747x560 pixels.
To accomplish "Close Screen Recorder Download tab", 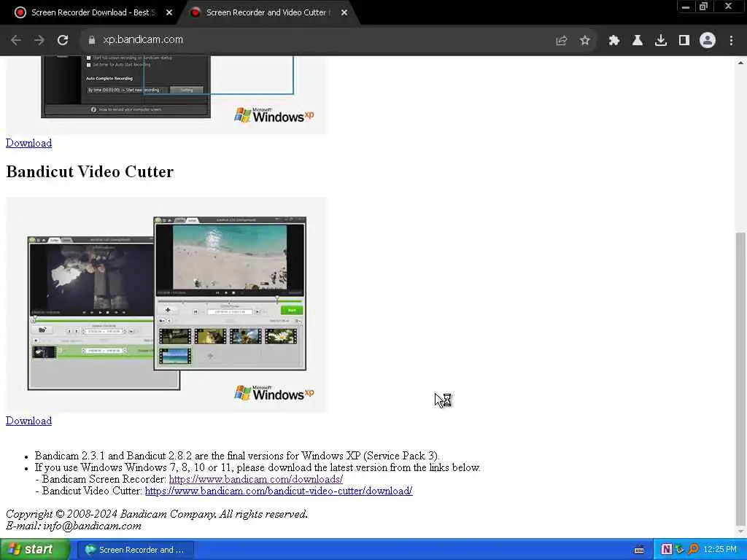I will point(169,13).
